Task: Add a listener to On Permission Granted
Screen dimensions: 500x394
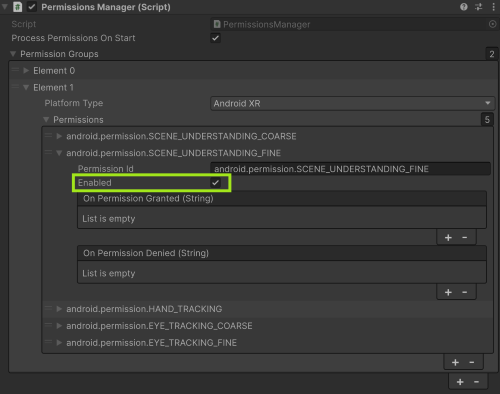Action: click(x=448, y=237)
